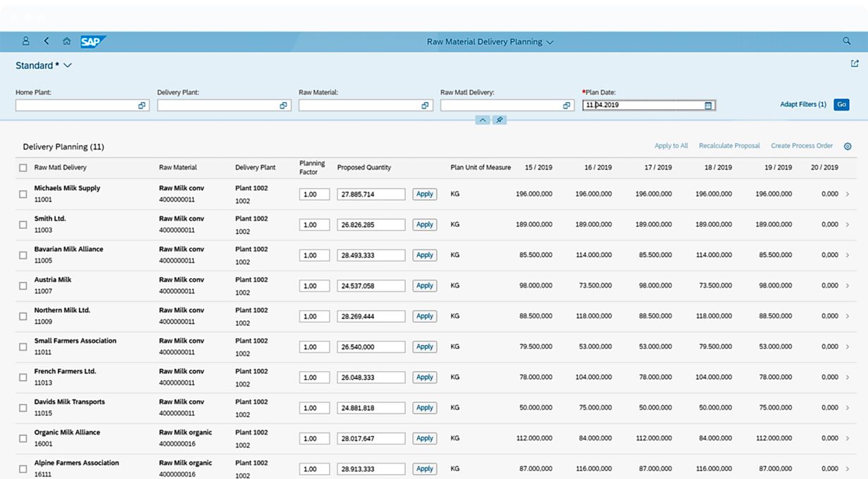Screen dimensions: 868x479
Task: Click the share icon below search
Action: pos(855,63)
